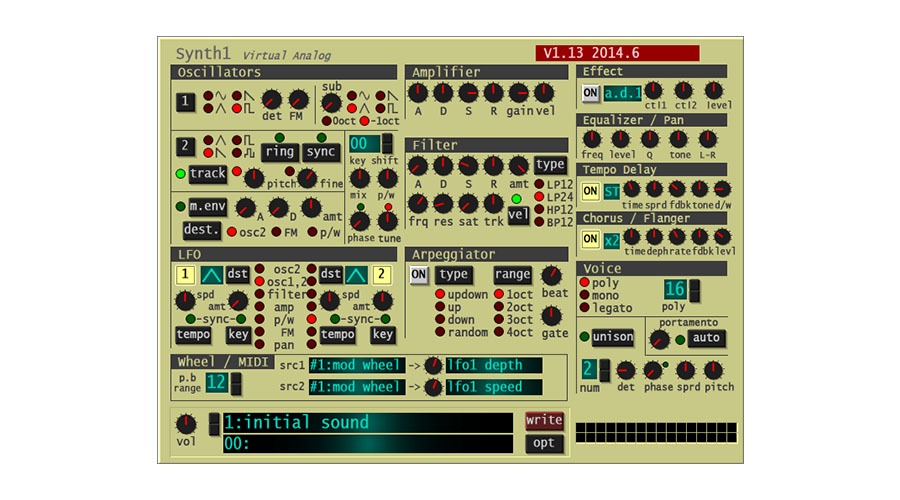Click arpeggiator beat knob

tap(552, 276)
